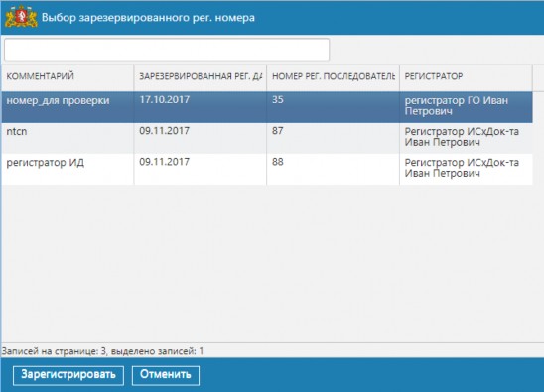The image size is (544, 392).
Task: Click 09.11.2017 date in регистратор ИД row
Action: coord(201,169)
